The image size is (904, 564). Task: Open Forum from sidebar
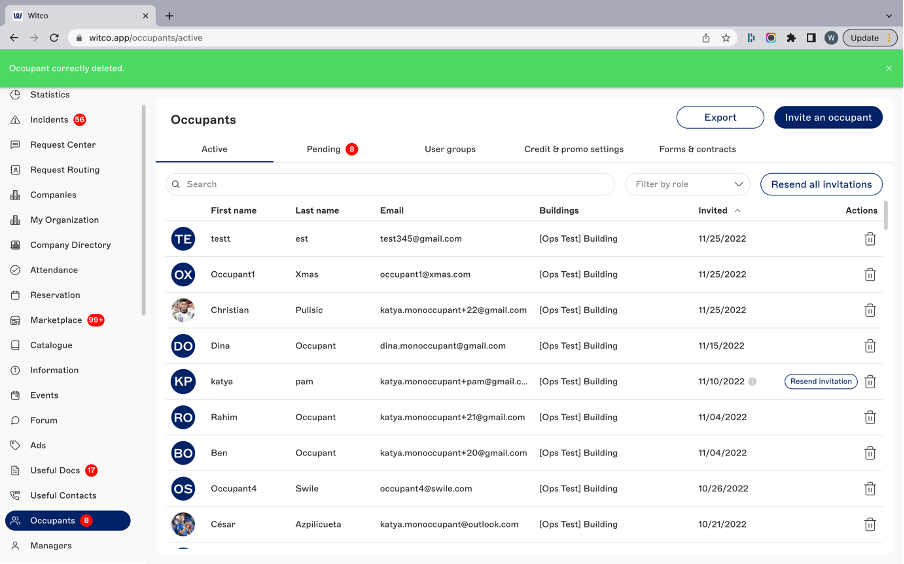(x=43, y=420)
